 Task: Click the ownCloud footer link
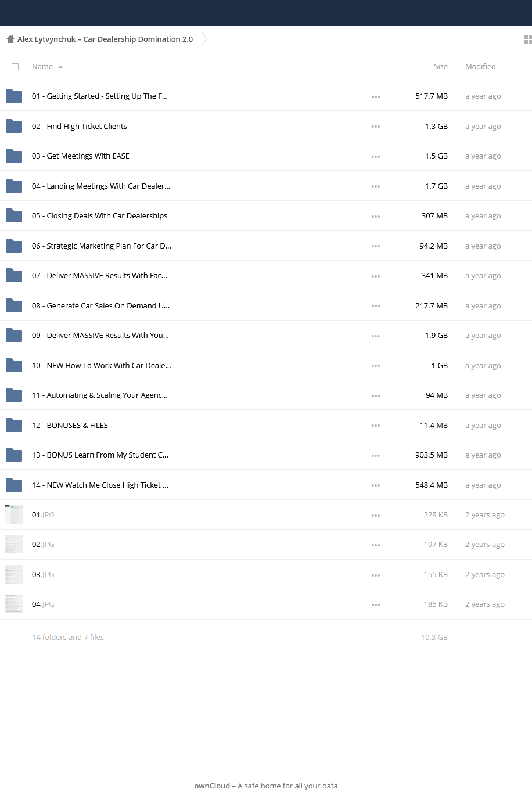tap(212, 786)
